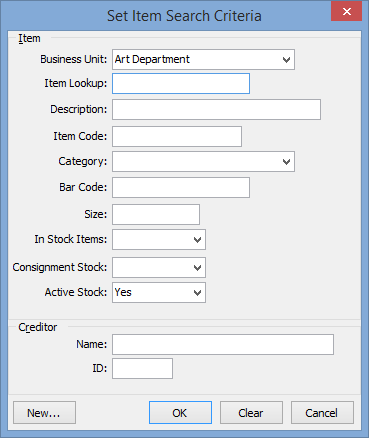Image resolution: width=369 pixels, height=438 pixels.
Task: Click the Clear button
Action: tap(251, 413)
